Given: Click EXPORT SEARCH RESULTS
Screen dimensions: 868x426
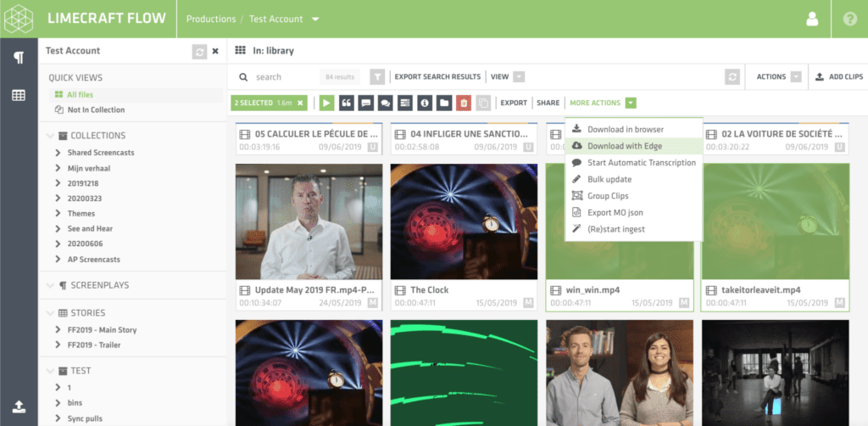Looking at the screenshot, I should tap(437, 77).
